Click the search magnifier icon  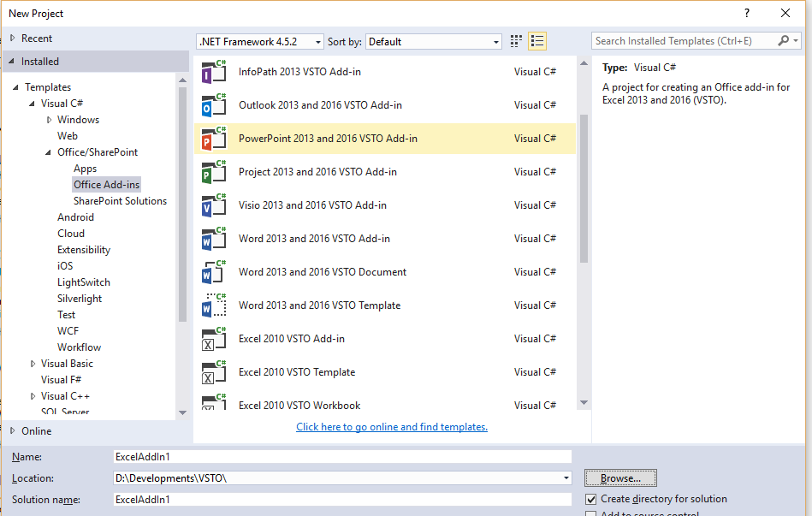pos(783,41)
